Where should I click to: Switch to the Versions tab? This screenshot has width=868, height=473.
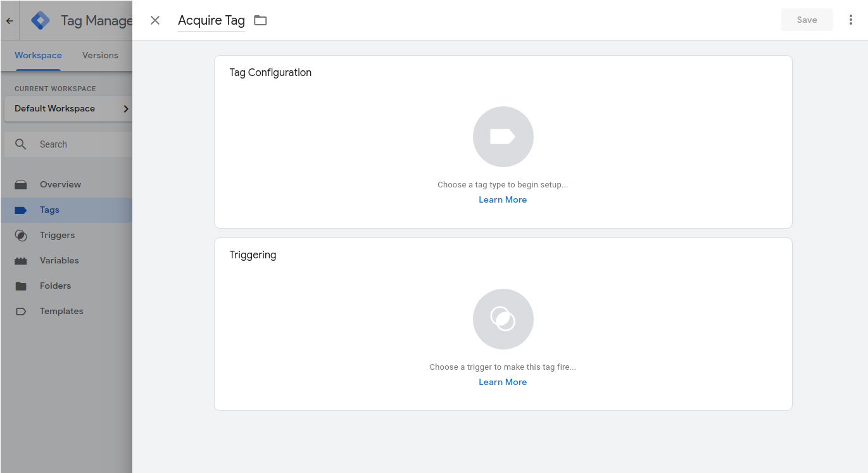point(100,55)
